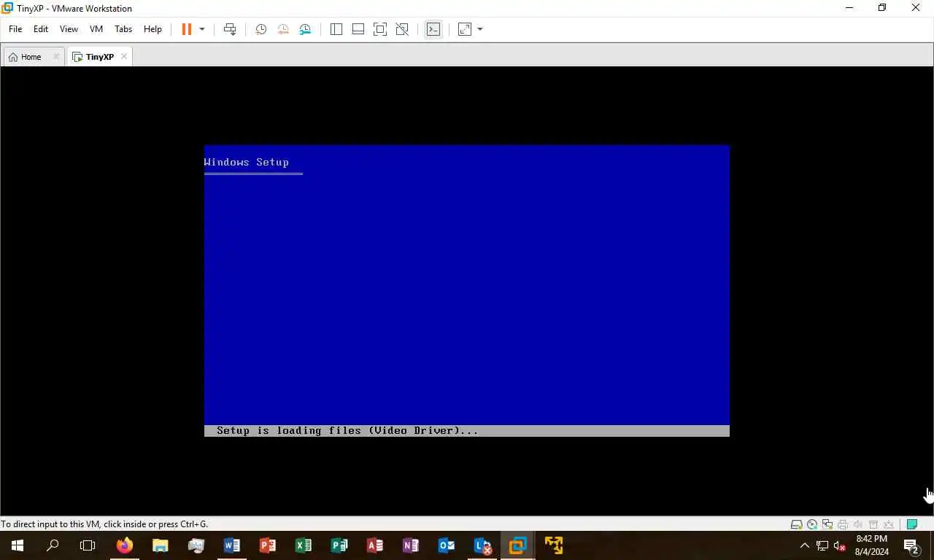Show hidden system tray icons
This screenshot has width=934, height=560.
(805, 545)
